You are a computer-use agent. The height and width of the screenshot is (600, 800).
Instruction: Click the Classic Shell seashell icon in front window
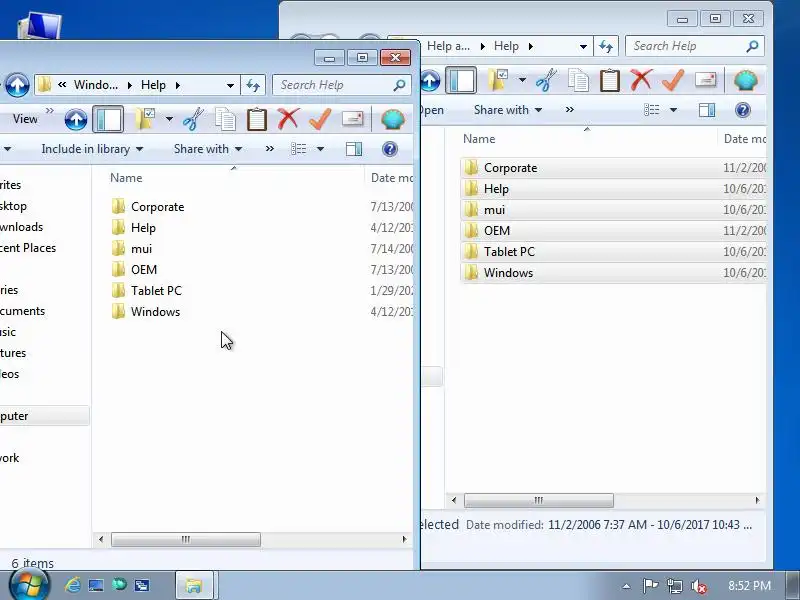pos(393,119)
